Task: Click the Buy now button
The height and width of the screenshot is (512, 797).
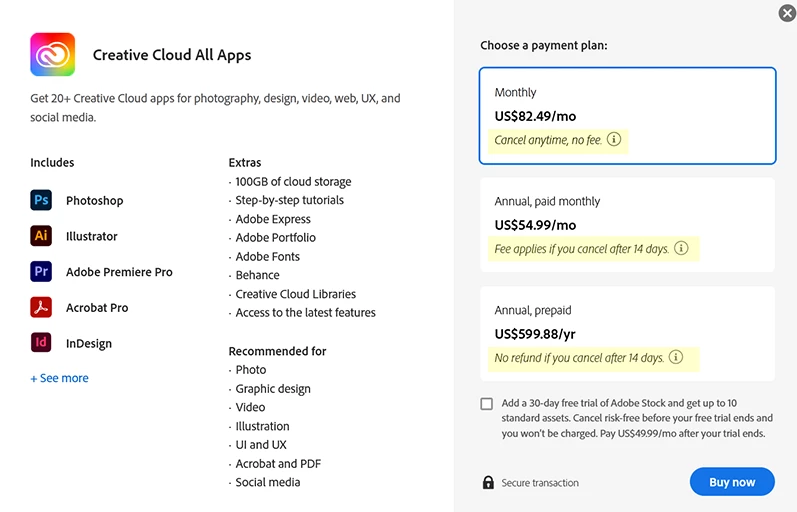Action: pos(732,481)
